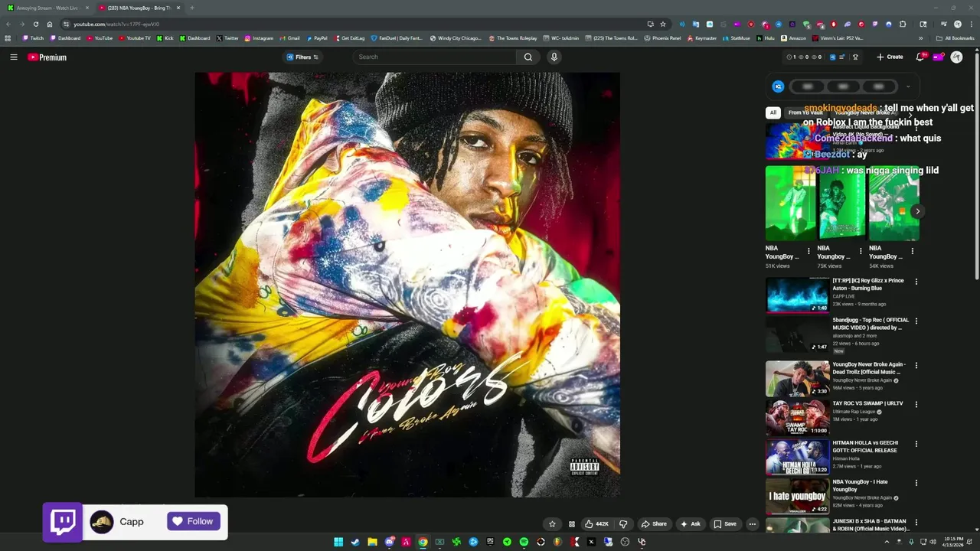Image resolution: width=980 pixels, height=551 pixels.
Task: Open the Burning Blue video thumbnail
Action: click(x=797, y=295)
